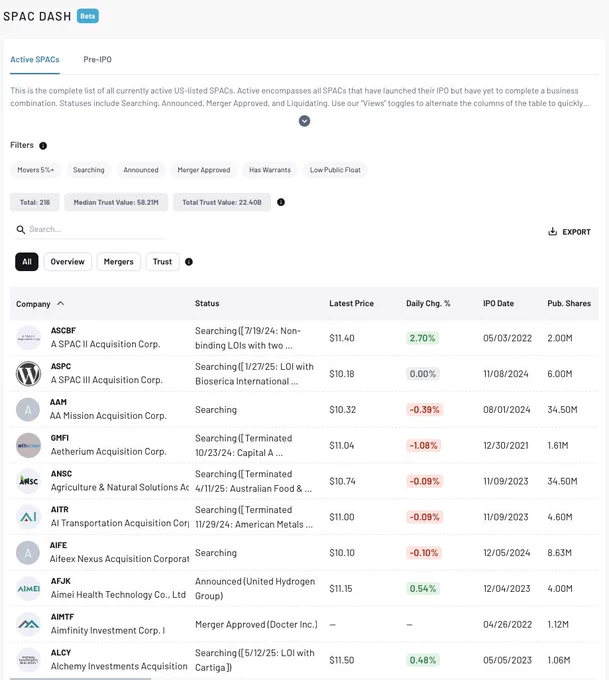Screen dimensions: 609x680
Task: Click the ASCBF company logo
Action: tap(28, 338)
